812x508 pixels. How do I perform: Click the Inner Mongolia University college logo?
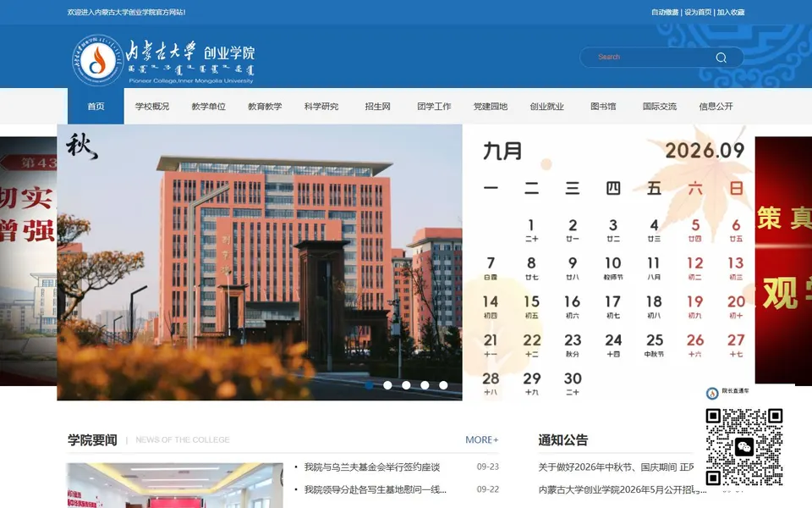(163, 60)
